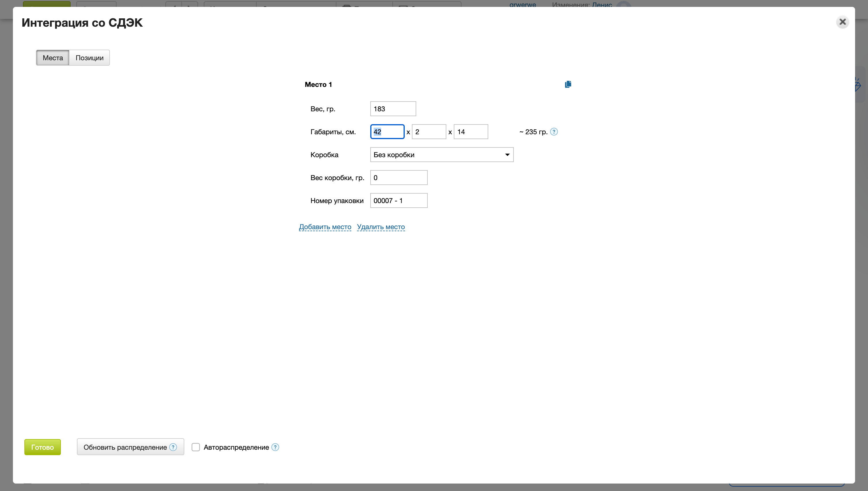Click the Номер упаковки input field
Viewport: 868px width, 491px height.
(x=399, y=201)
